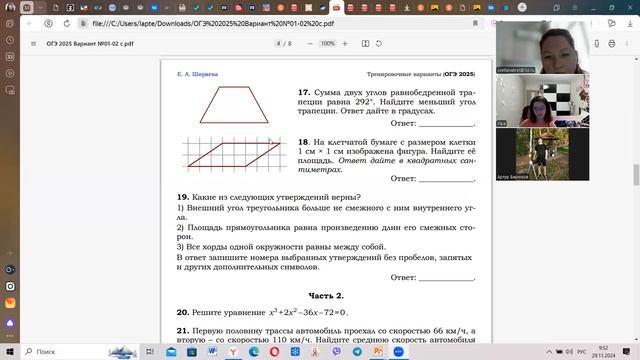
Task: Go back with the browser arrow
Action: (29, 24)
